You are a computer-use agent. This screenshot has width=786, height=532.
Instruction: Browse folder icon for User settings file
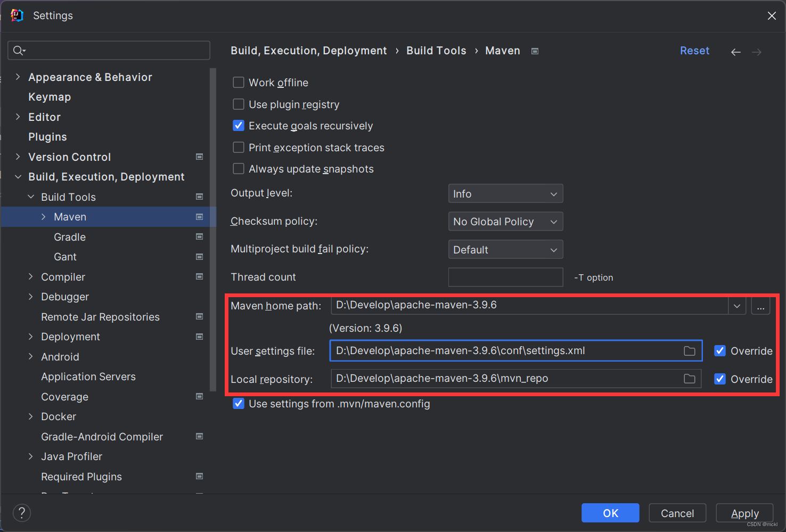[x=690, y=351]
